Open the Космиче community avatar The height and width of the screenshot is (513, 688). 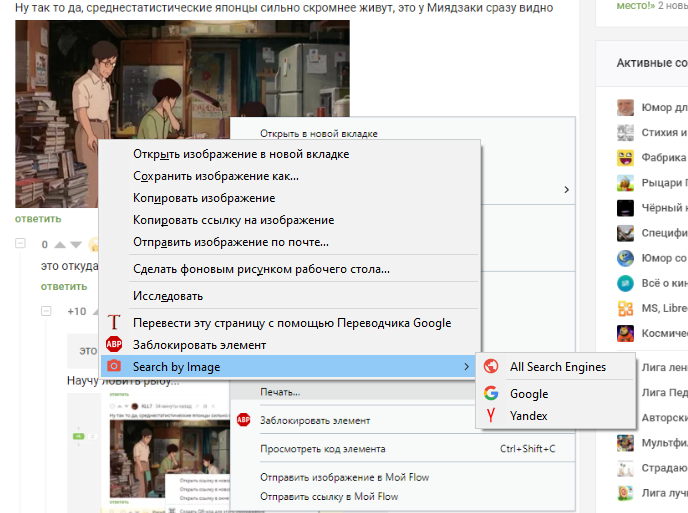[x=625, y=333]
